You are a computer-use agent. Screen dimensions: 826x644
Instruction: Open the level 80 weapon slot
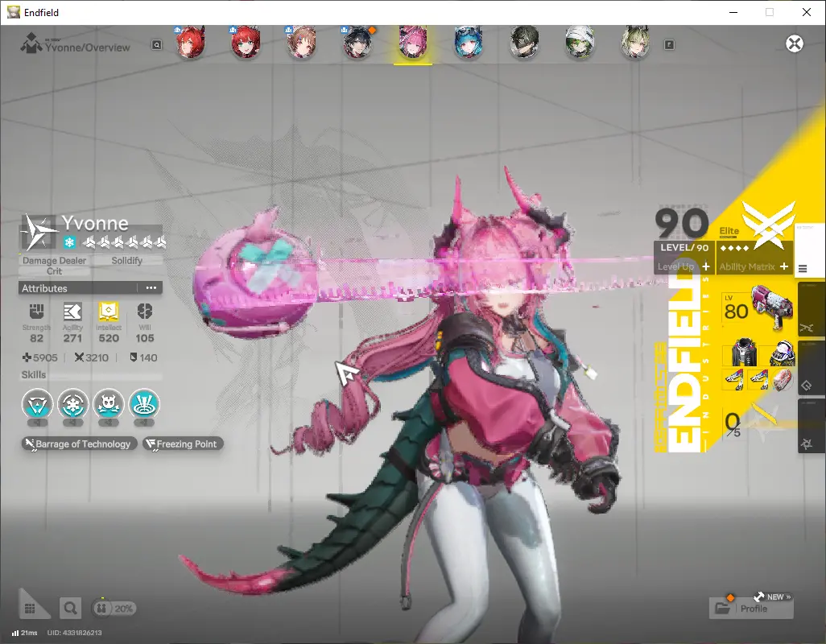758,309
